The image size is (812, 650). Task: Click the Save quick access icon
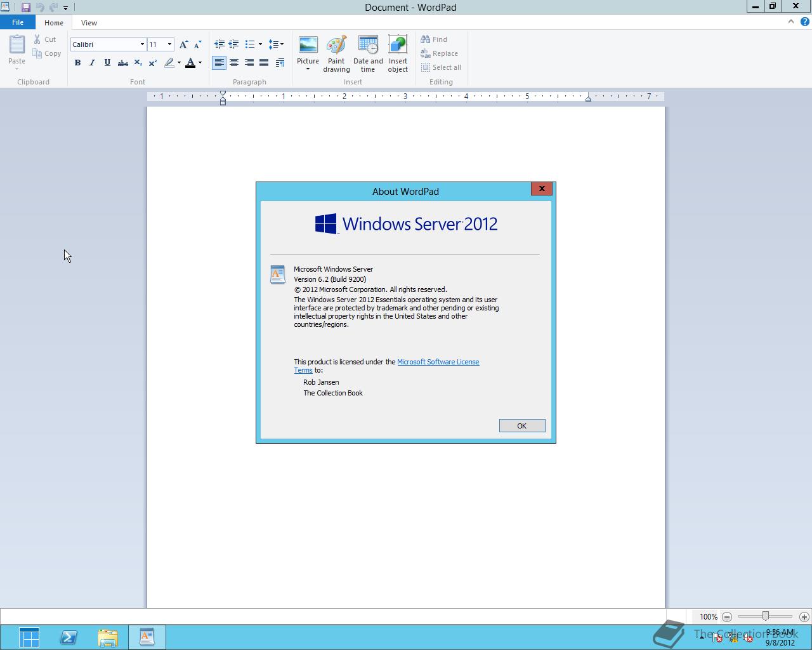pos(26,8)
